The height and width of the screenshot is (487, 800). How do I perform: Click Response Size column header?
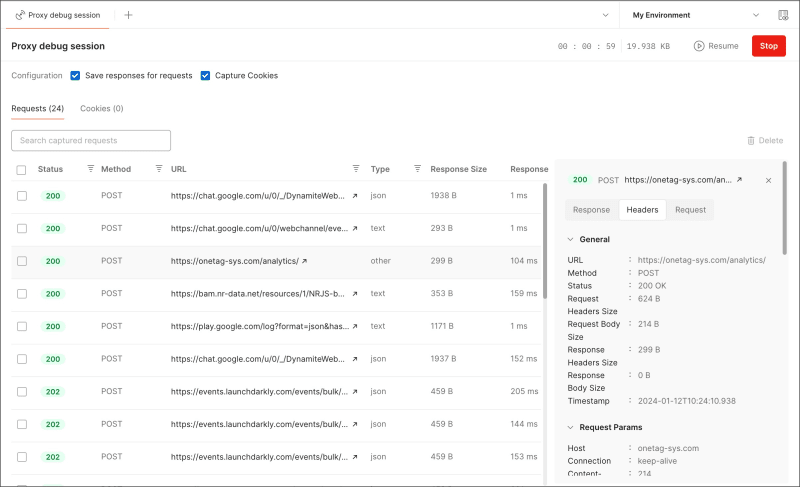coord(458,169)
